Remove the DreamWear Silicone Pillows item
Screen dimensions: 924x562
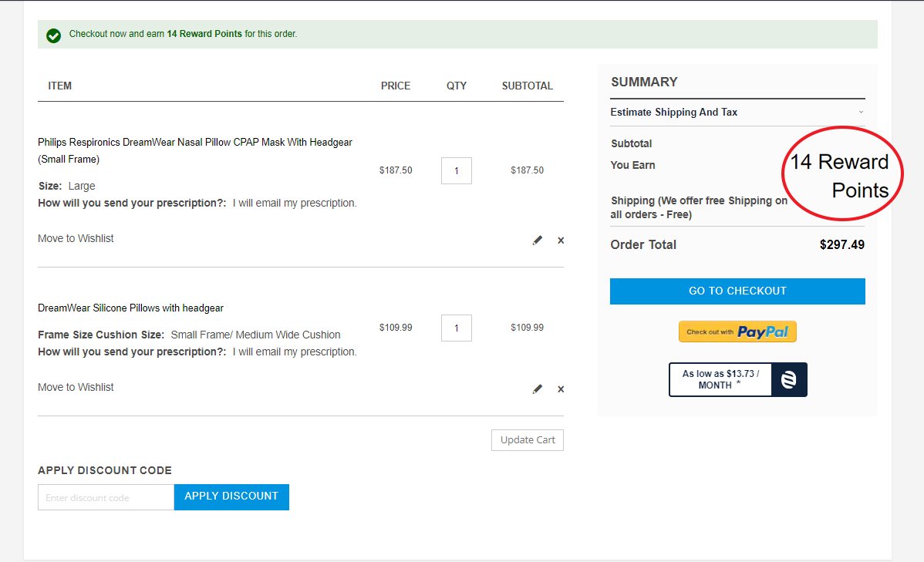[x=561, y=389]
